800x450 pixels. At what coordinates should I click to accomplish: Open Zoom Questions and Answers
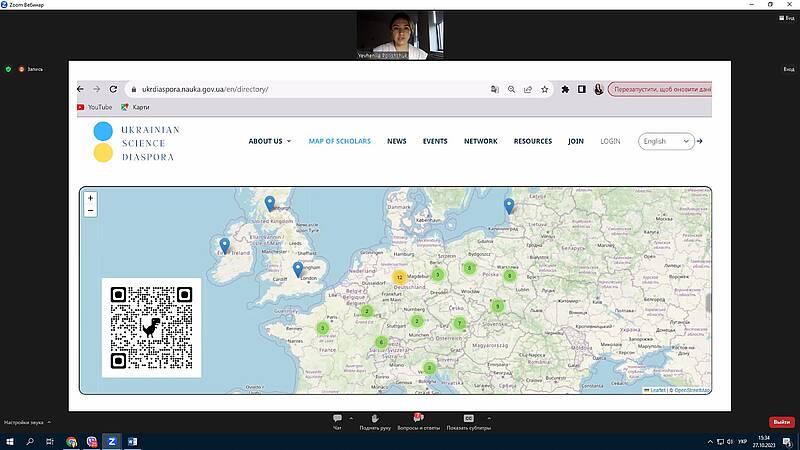coord(418,421)
